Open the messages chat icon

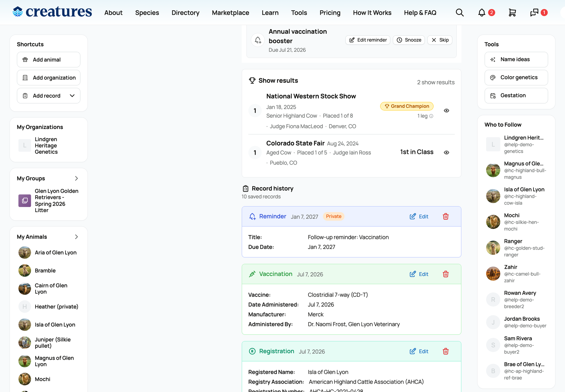534,13
